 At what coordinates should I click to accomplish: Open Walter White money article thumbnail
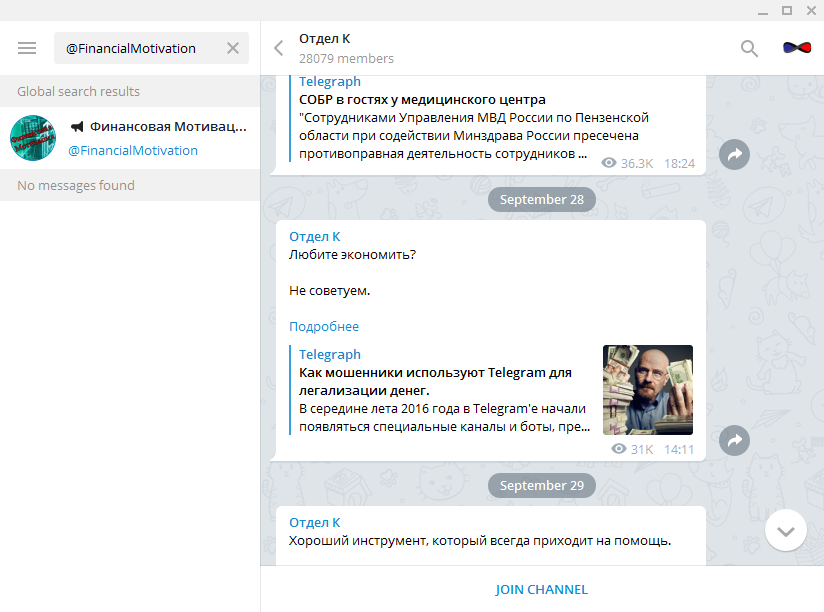point(647,390)
